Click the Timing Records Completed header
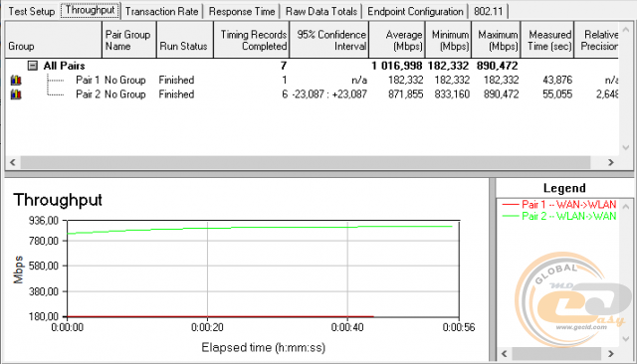Viewport: 637px width, 364px height. [x=252, y=40]
